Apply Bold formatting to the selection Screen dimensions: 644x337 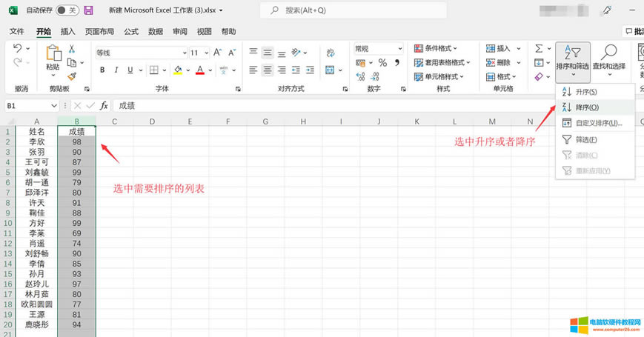pyautogui.click(x=102, y=70)
